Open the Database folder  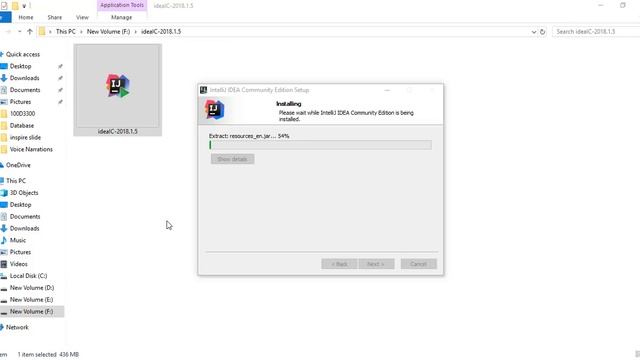pos(22,126)
